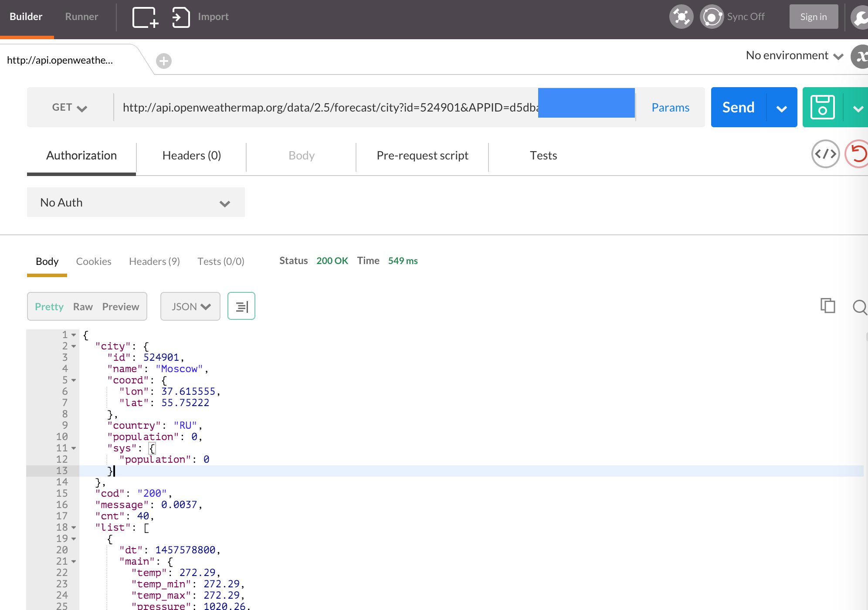Click the dt value 1457578800
This screenshot has height=610, width=868.
[x=185, y=550]
